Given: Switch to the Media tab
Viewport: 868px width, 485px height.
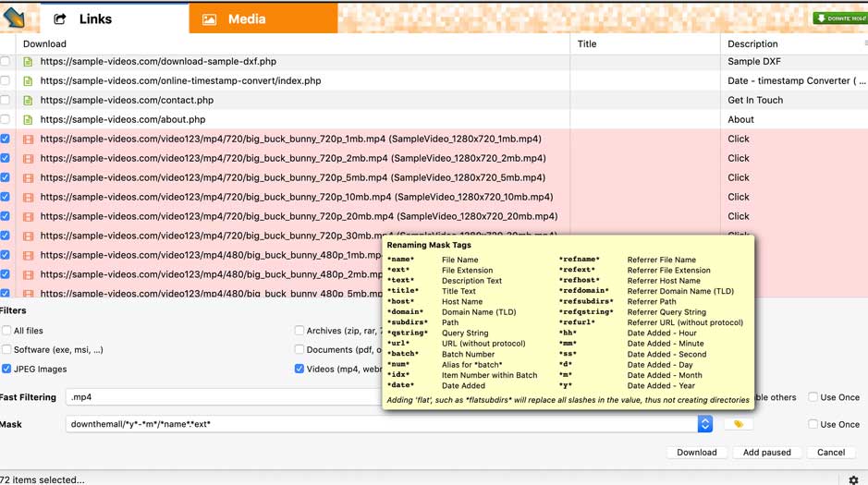Looking at the screenshot, I should pyautogui.click(x=245, y=18).
